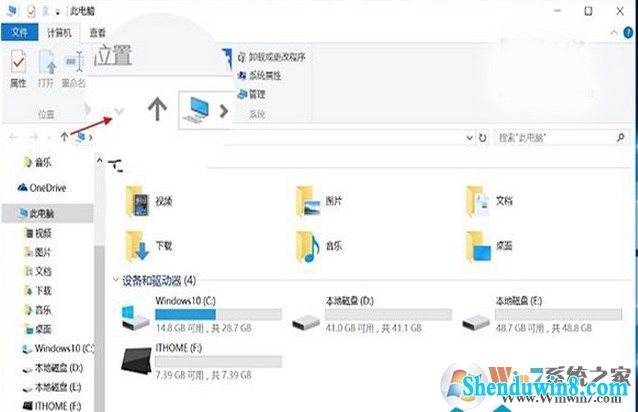Switch to the 查看 view tab
This screenshot has width=638, height=412.
[98, 33]
